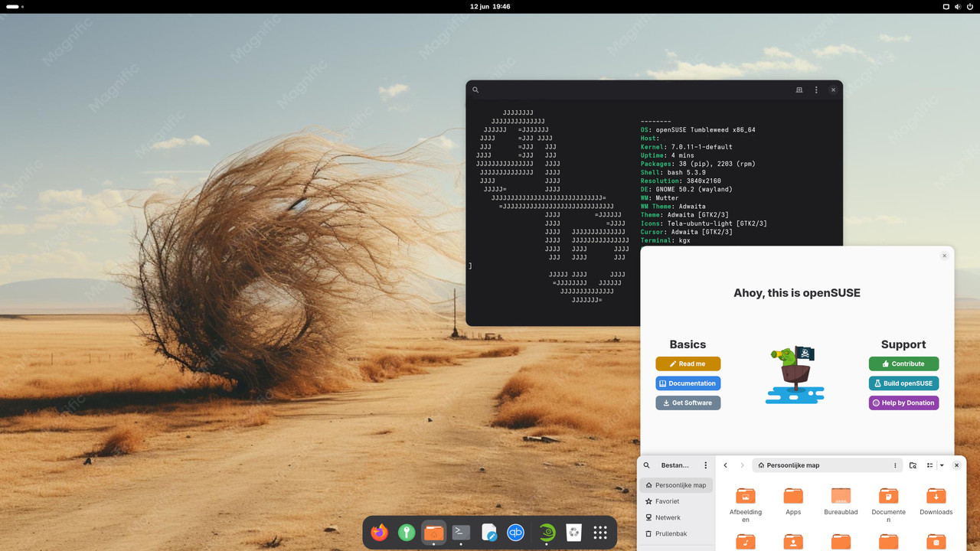Click the Get Software button
This screenshot has width=980, height=551.
688,403
